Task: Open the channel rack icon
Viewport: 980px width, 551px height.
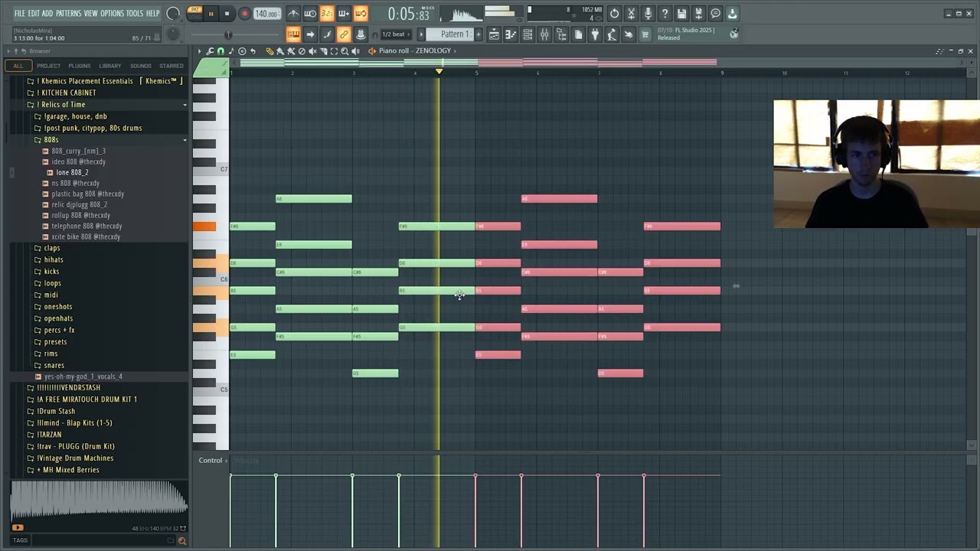Action: pyautogui.click(x=528, y=34)
